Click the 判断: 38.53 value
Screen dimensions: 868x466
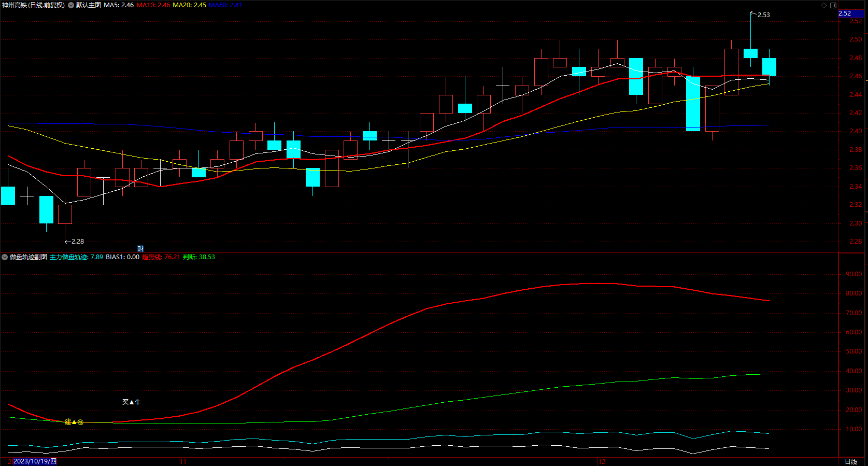tap(199, 257)
